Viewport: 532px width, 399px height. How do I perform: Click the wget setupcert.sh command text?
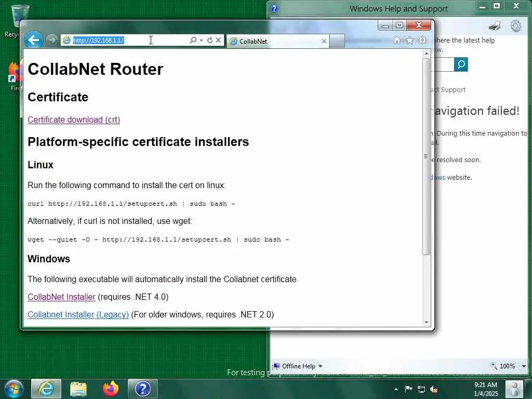coord(158,240)
